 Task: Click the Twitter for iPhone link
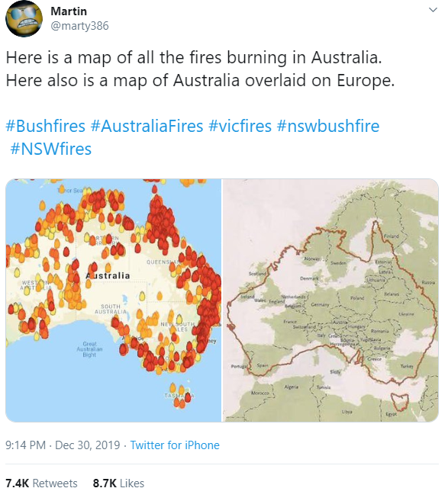175,445
